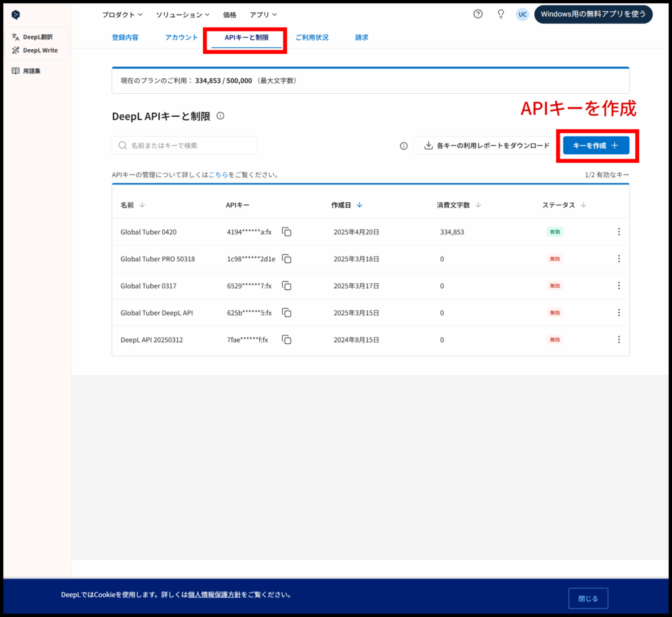672x617 pixels.
Task: Close the cookie banner with 閉じる
Action: [x=588, y=598]
